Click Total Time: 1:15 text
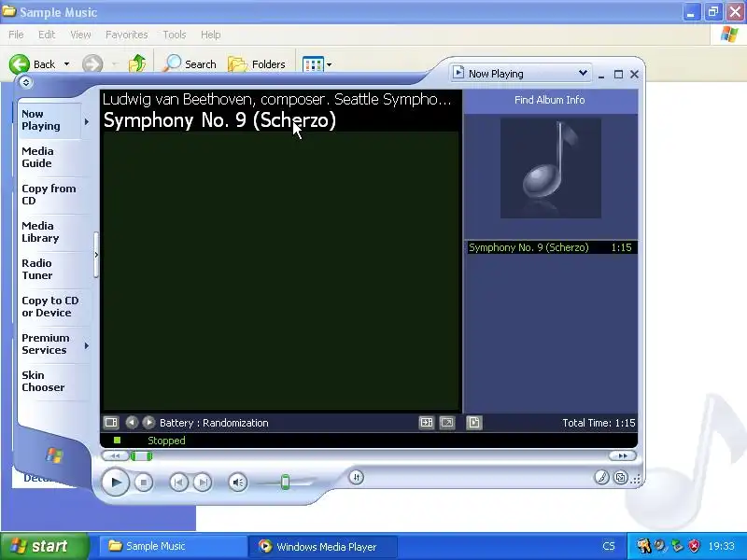This screenshot has height=560, width=747. click(x=599, y=423)
